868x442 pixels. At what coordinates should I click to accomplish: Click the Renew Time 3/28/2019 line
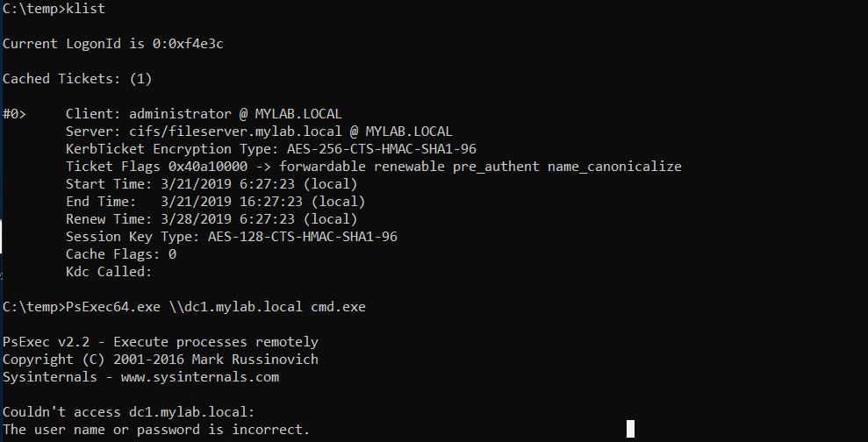coord(212,219)
